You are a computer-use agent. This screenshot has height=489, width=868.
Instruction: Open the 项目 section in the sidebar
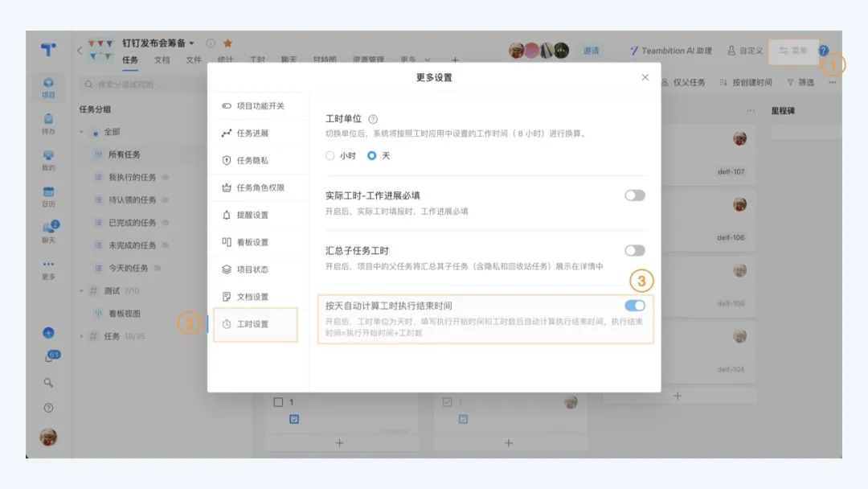tap(49, 88)
